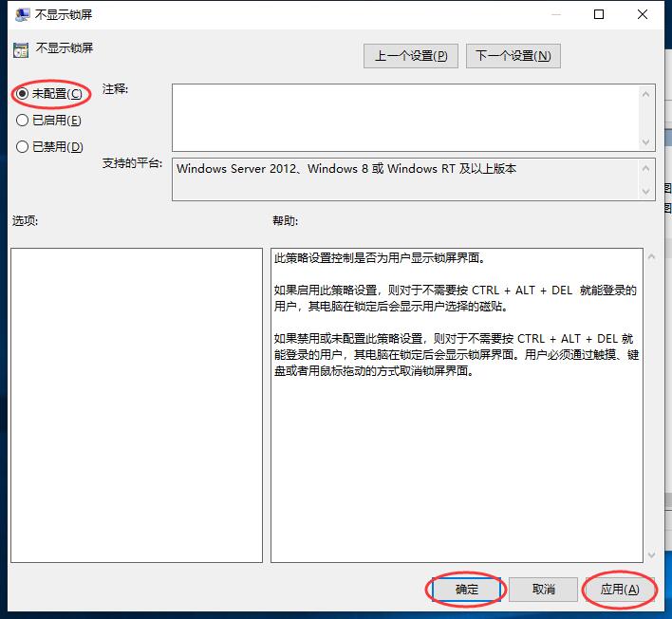The width and height of the screenshot is (672, 619).
Task: Click the Windows Server 2012 supported platform text
Action: tap(346, 168)
